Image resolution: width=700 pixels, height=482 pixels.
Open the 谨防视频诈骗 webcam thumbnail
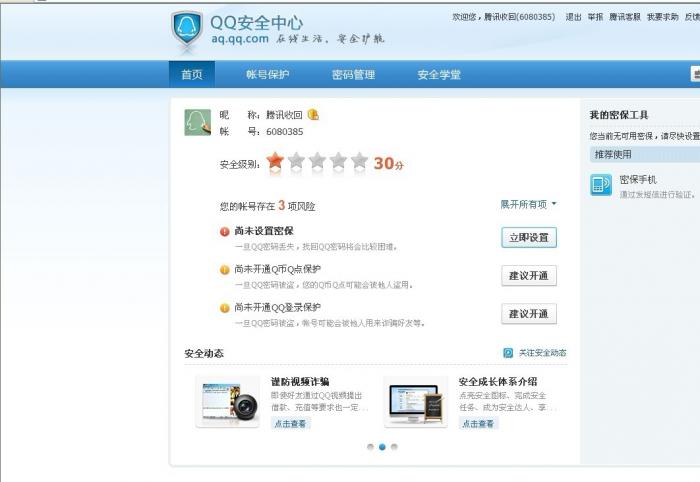pos(227,401)
